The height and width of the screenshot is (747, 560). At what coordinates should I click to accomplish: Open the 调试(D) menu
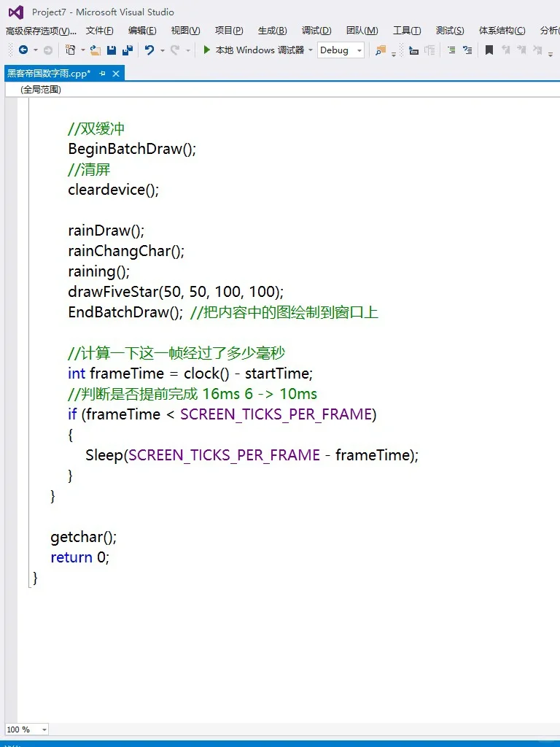[x=316, y=31]
